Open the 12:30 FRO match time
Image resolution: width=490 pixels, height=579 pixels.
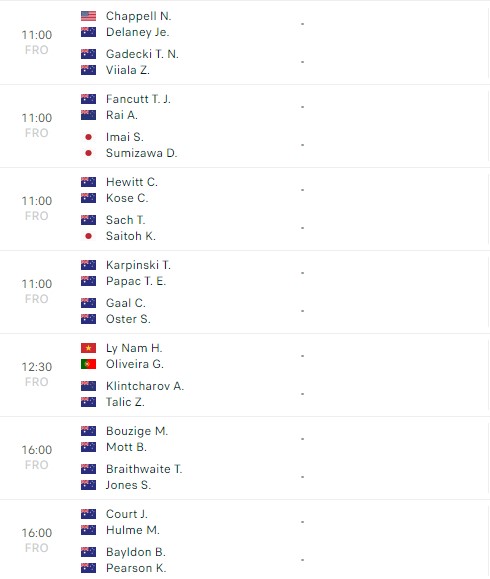point(37,374)
